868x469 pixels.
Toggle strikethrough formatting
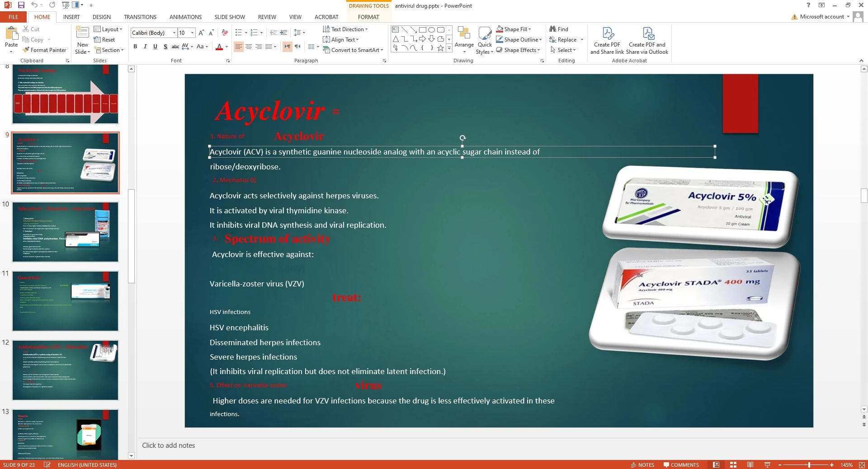pos(175,47)
